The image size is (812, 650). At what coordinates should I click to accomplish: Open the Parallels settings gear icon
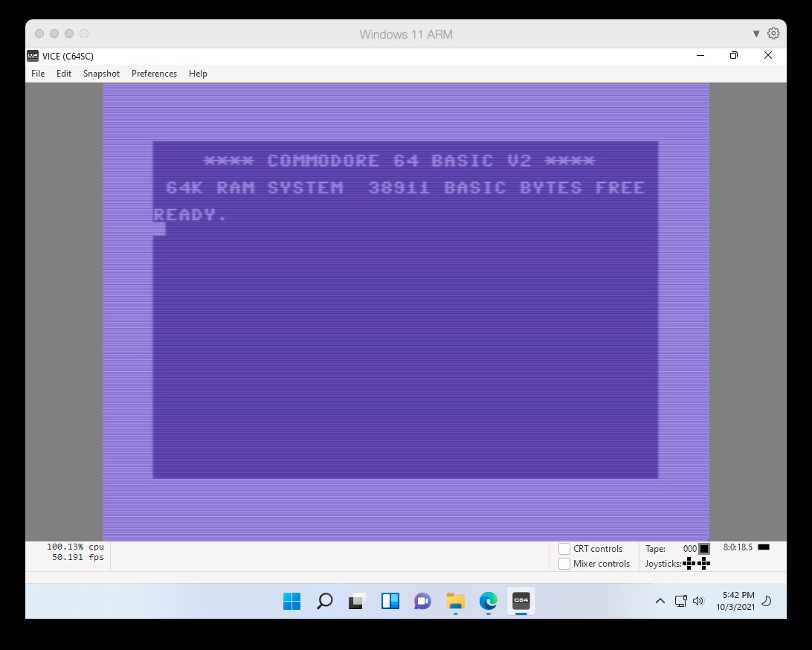[x=773, y=33]
